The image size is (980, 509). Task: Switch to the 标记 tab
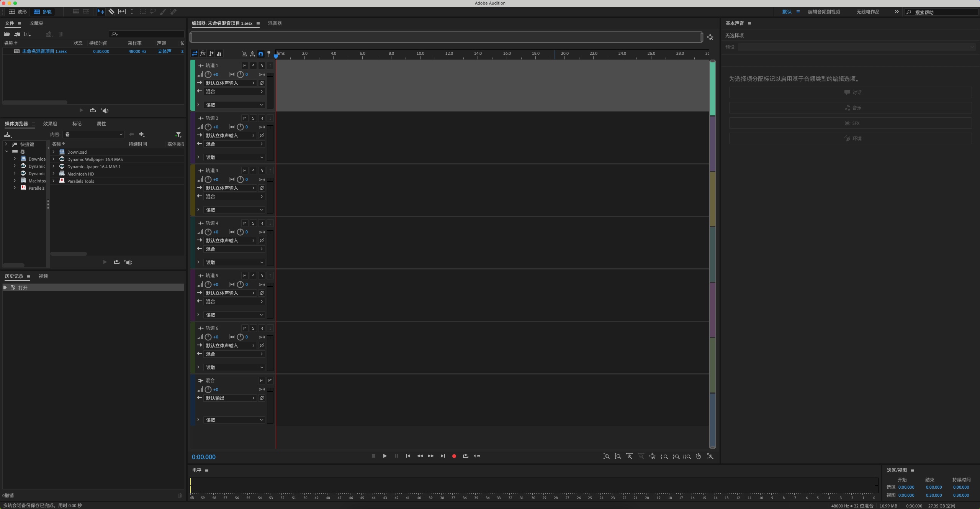tap(77, 124)
